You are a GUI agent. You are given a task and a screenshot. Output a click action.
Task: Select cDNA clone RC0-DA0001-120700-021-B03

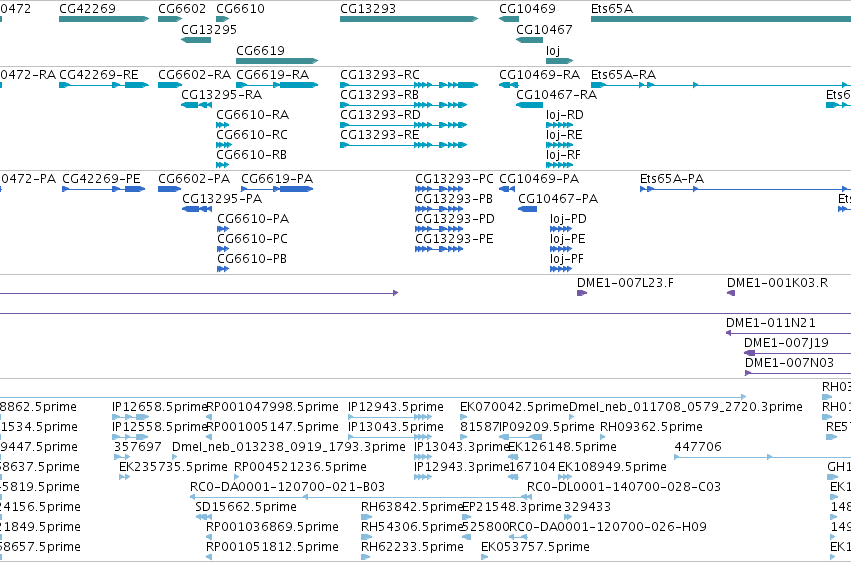(361, 496)
